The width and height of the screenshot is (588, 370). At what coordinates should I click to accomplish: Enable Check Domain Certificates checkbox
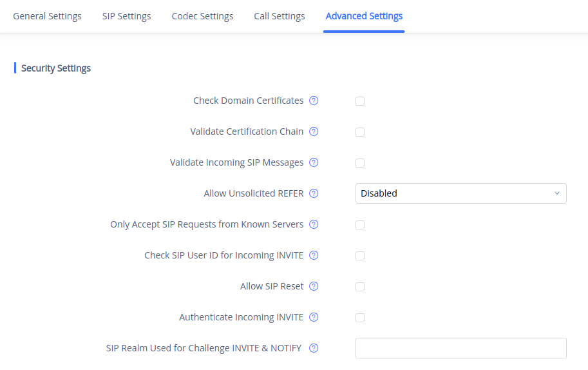(360, 101)
